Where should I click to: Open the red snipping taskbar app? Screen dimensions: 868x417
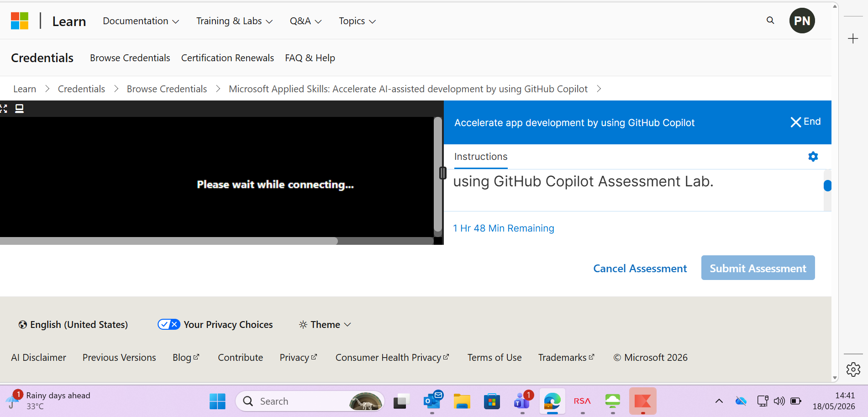pos(642,401)
